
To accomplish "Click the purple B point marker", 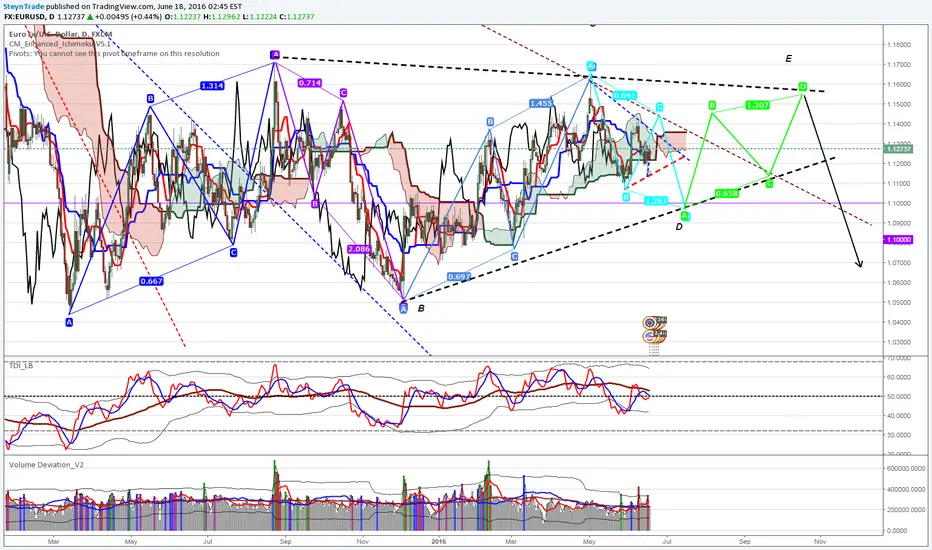I will (315, 204).
